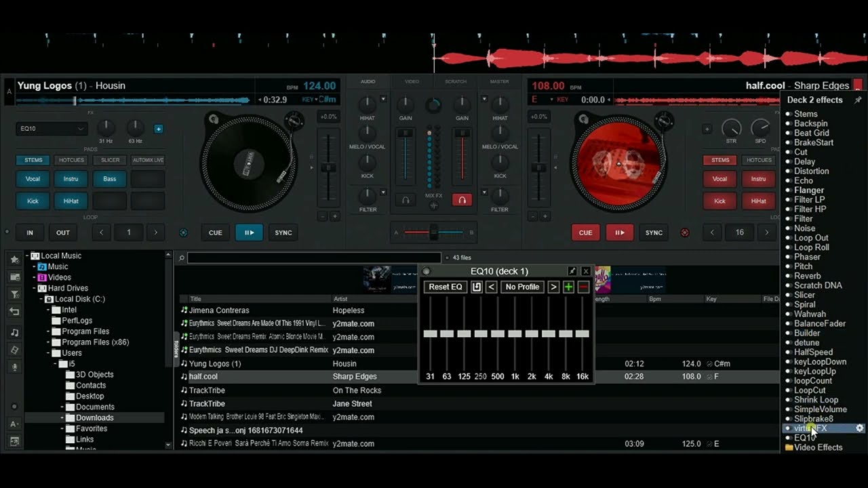Toggle deck 2 Kick stem pad
Screen dimensions: 868x488
[x=720, y=201]
